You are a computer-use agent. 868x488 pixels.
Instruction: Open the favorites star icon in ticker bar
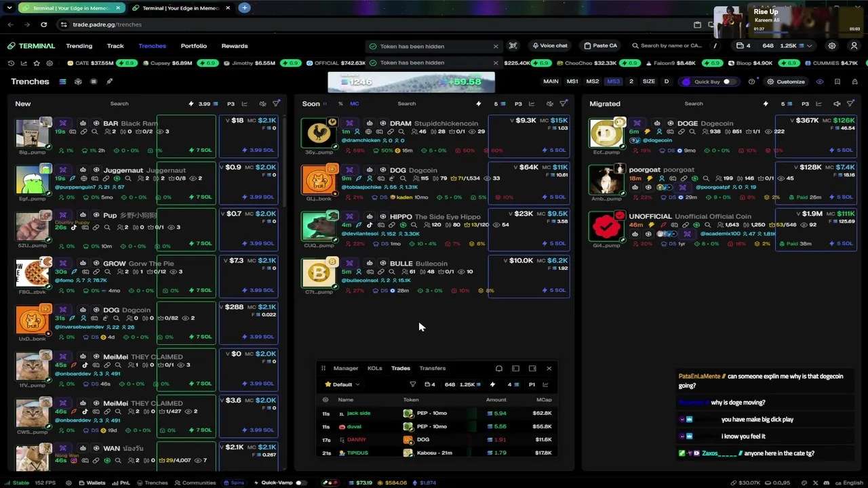(x=37, y=63)
